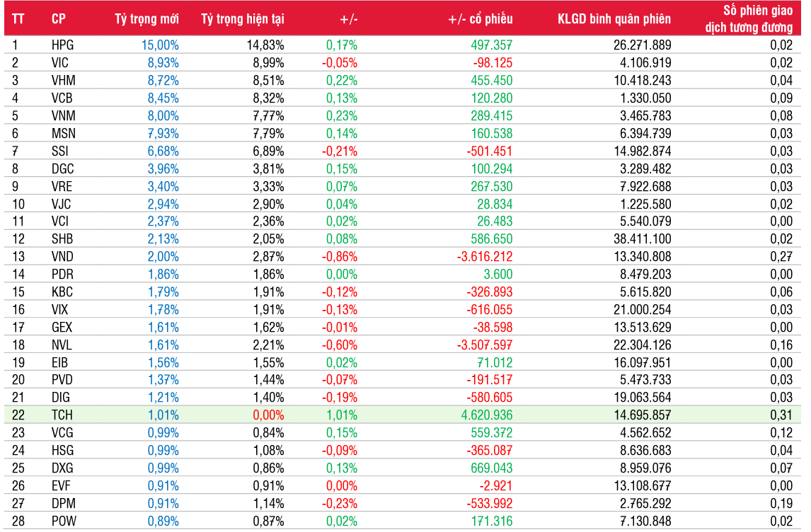Select the POW ticker cell

[x=64, y=521]
